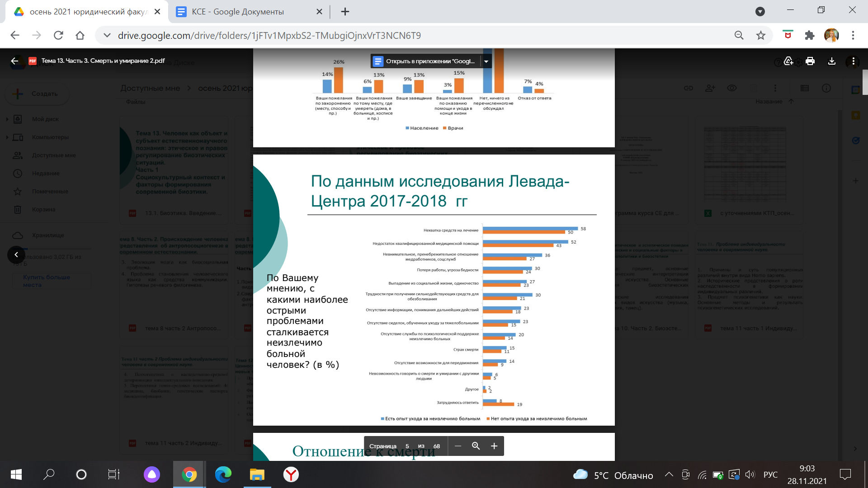Zoom out using minus button in page bar

(x=458, y=446)
